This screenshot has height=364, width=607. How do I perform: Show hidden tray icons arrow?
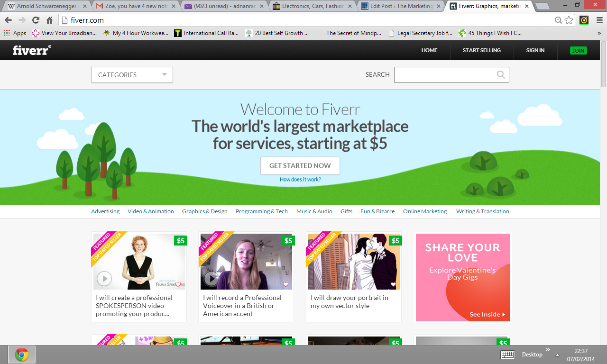[557, 355]
